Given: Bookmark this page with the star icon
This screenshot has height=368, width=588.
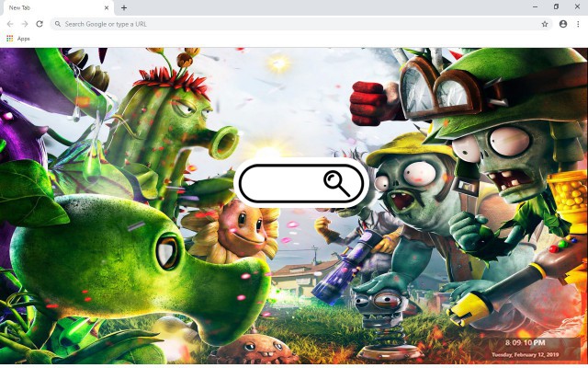Looking at the screenshot, I should point(545,24).
